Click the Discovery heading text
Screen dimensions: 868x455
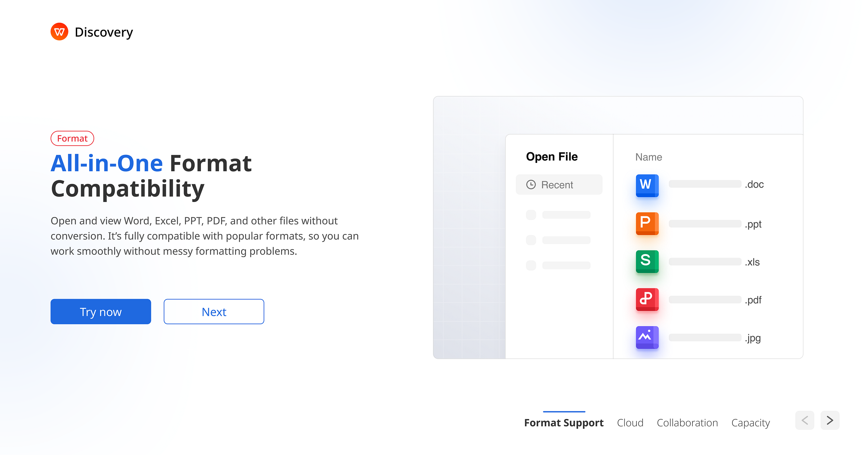[104, 32]
